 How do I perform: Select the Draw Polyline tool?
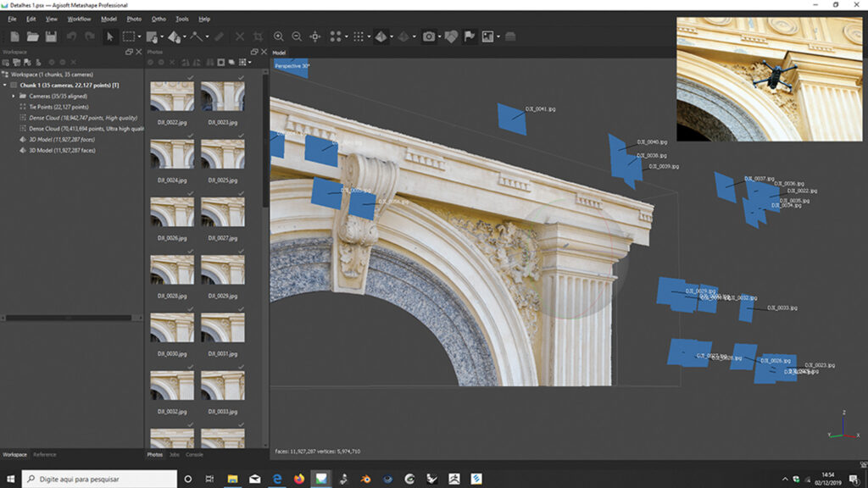coord(197,36)
